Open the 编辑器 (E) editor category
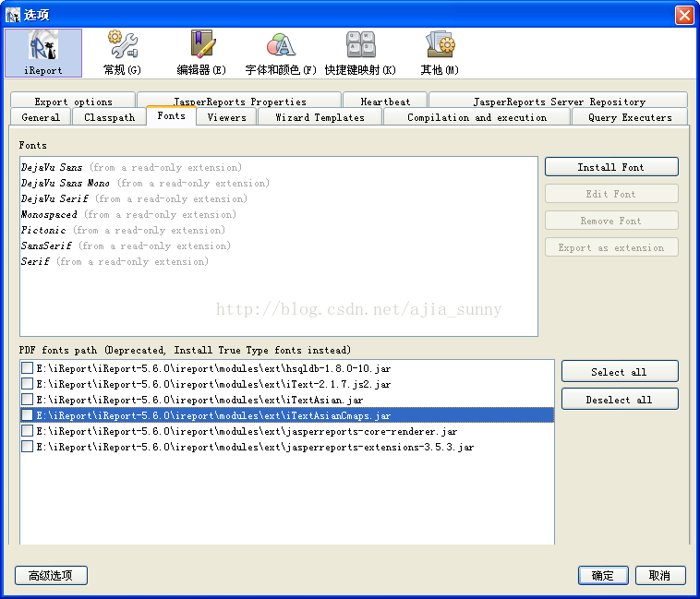 [202, 54]
